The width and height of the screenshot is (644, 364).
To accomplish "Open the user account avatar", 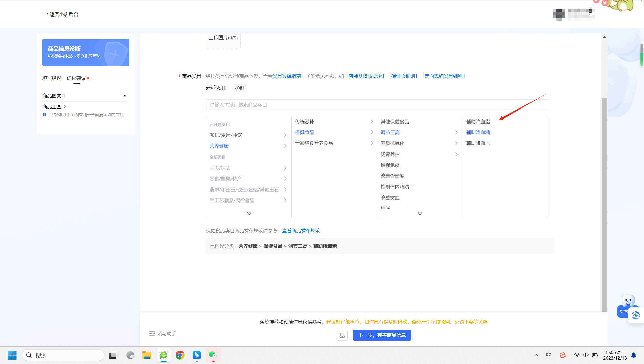I will click(x=558, y=15).
